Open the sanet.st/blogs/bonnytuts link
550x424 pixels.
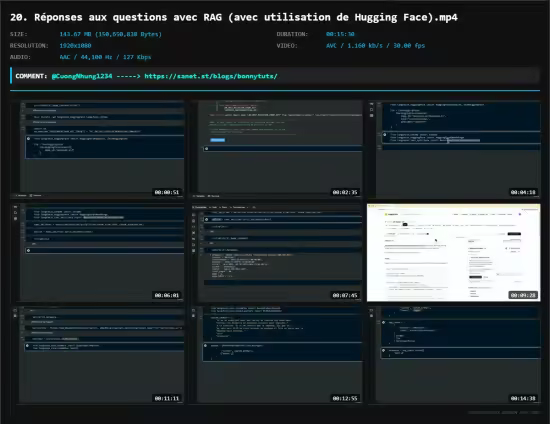[211, 76]
